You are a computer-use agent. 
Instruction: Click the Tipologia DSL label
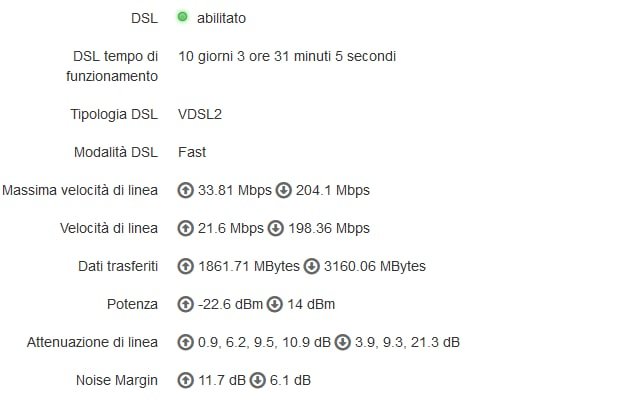[x=116, y=114]
